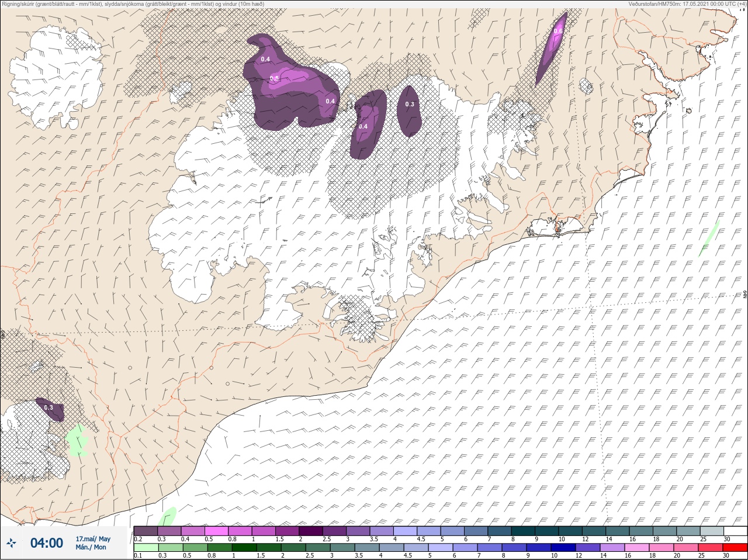Click the '0.2' value on the purple snow scale
This screenshot has height=560, width=748.
[138, 539]
